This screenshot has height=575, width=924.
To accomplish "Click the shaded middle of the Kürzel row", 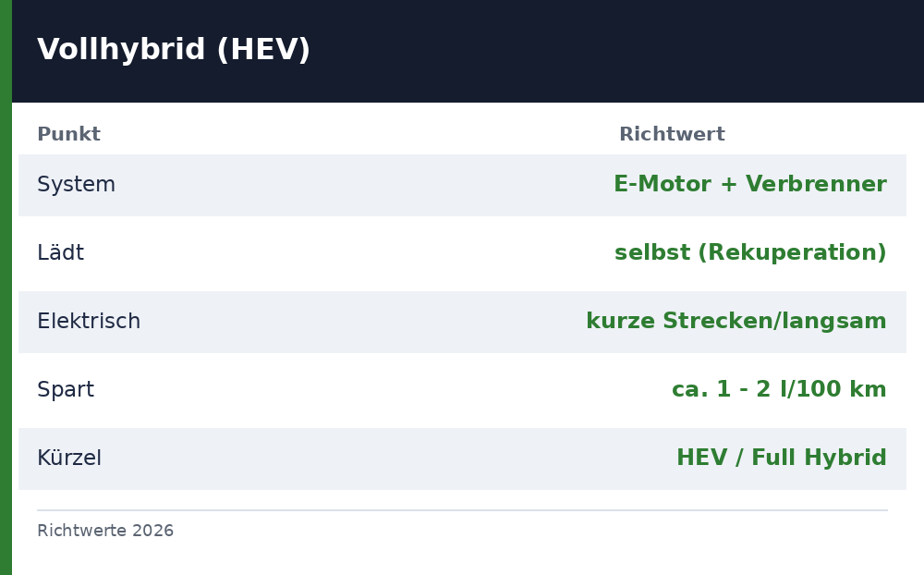I will click(389, 459).
